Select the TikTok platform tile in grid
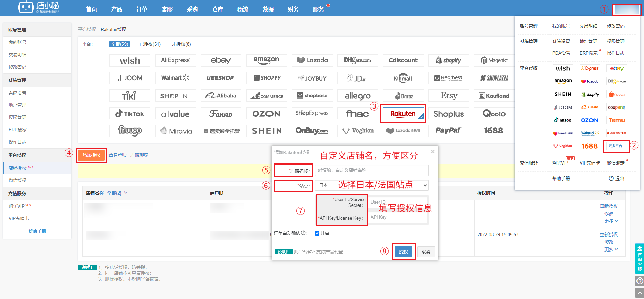This screenshot has width=644, height=299. [x=130, y=114]
